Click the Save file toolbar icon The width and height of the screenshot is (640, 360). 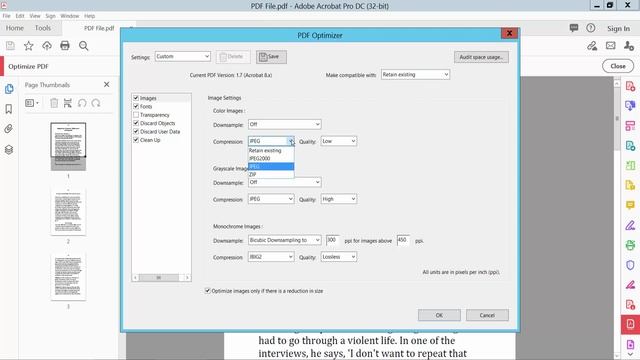pos(10,46)
